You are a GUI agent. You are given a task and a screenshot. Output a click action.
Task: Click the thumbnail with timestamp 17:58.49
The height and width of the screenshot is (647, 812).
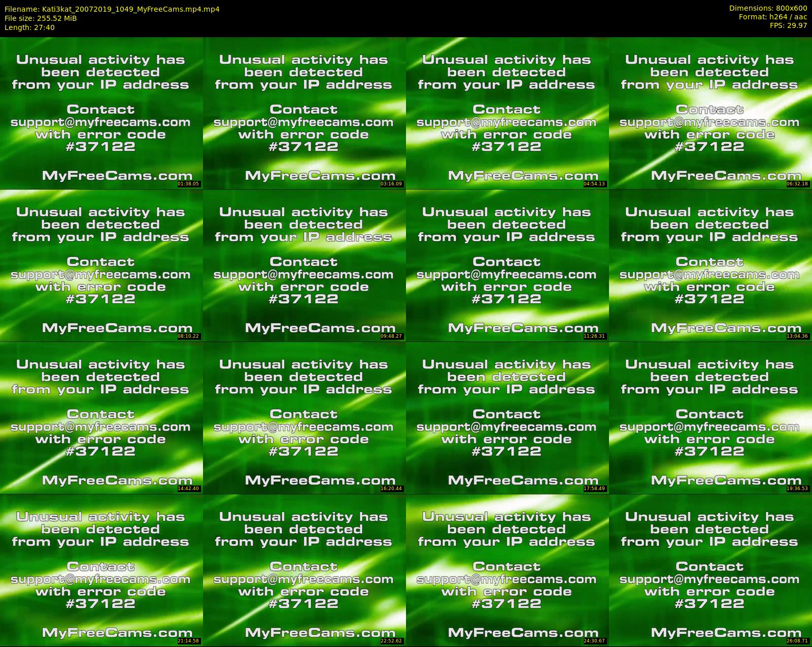[507, 417]
